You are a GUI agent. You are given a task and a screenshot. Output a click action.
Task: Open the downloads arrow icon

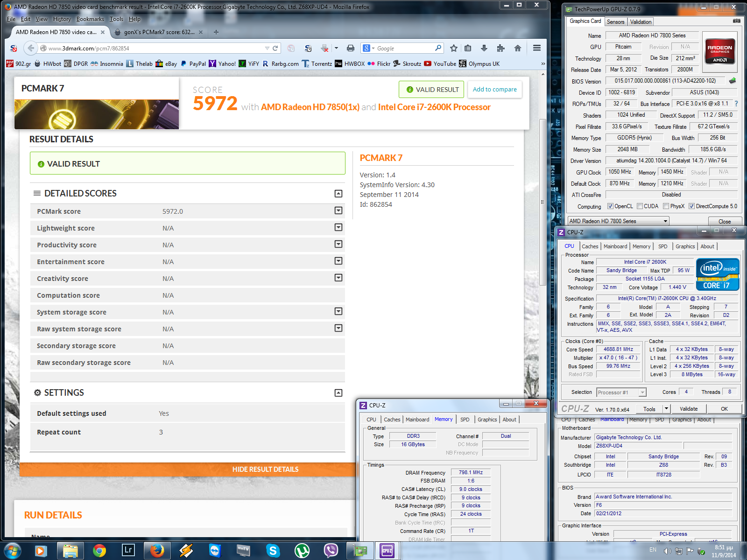(x=484, y=48)
